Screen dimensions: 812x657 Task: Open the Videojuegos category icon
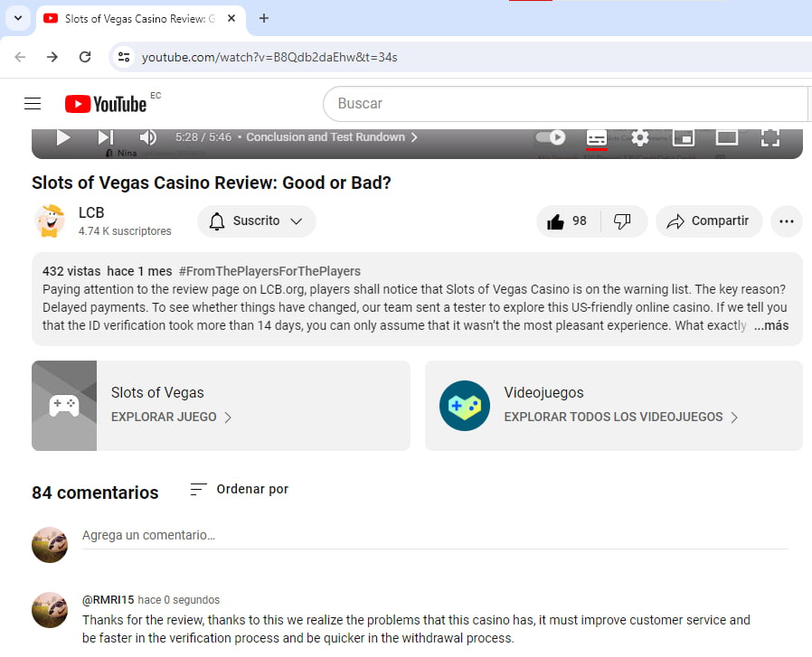pos(465,406)
